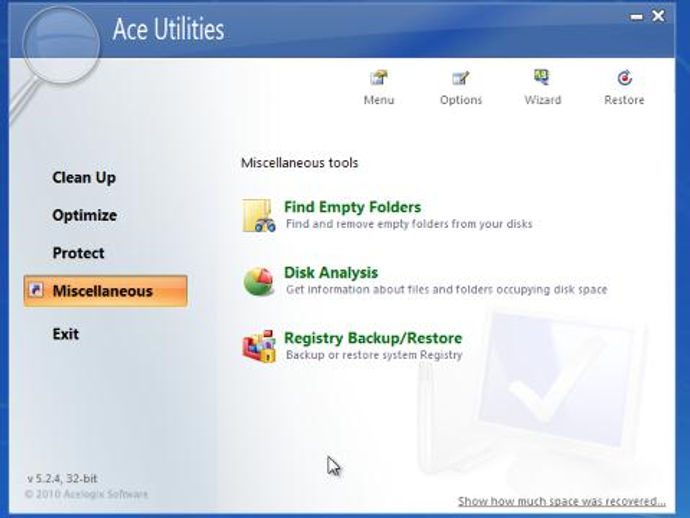690x518 pixels.
Task: Click the 'v 5.2.4, 32-bit' version text
Action: (x=62, y=478)
